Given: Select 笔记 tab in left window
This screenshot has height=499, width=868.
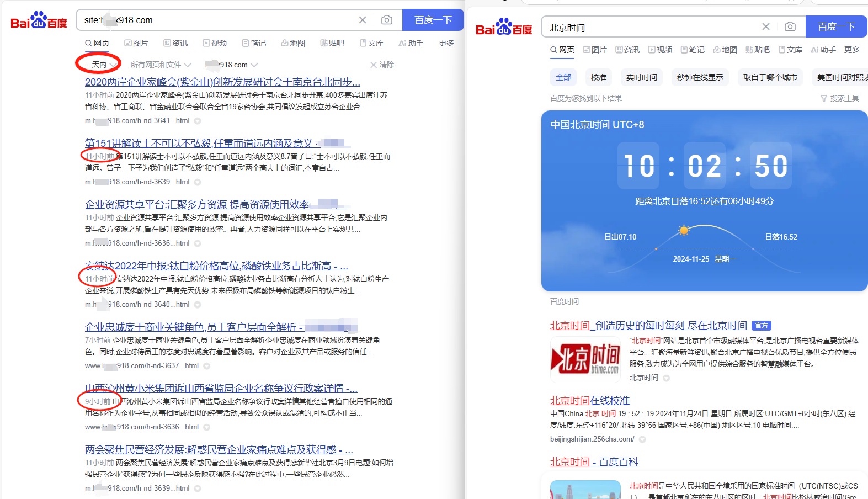Looking at the screenshot, I should click(x=254, y=43).
